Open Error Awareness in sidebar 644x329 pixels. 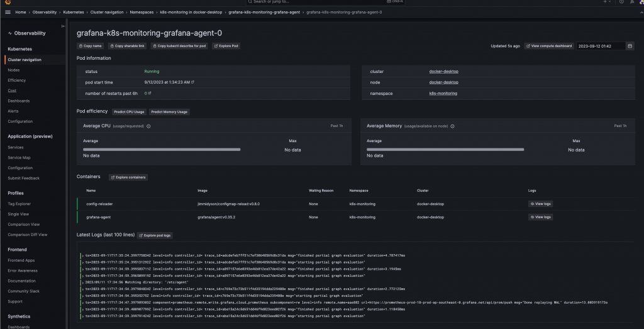click(x=23, y=270)
